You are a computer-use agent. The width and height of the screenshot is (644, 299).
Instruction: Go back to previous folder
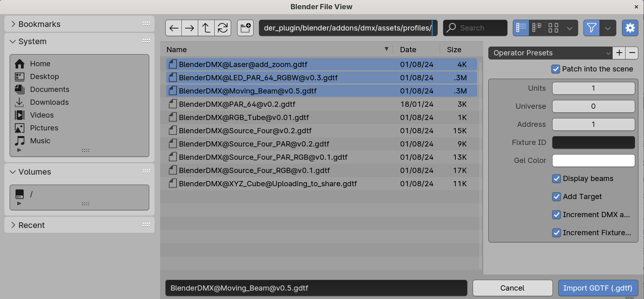click(x=174, y=28)
